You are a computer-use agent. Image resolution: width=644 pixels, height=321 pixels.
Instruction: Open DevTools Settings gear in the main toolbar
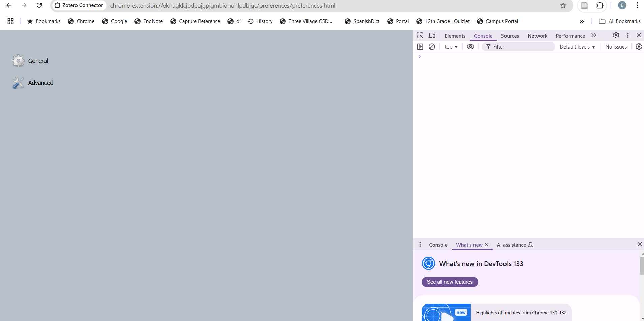click(x=616, y=35)
